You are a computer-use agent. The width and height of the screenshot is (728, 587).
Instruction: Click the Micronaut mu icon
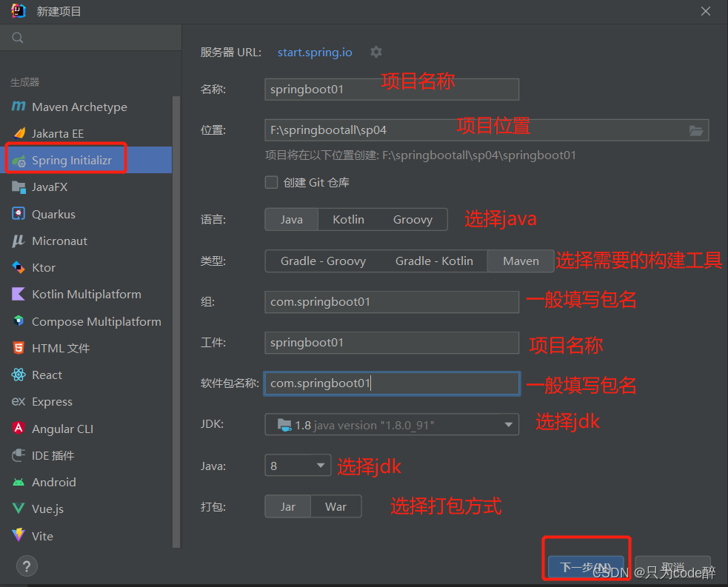pyautogui.click(x=19, y=241)
